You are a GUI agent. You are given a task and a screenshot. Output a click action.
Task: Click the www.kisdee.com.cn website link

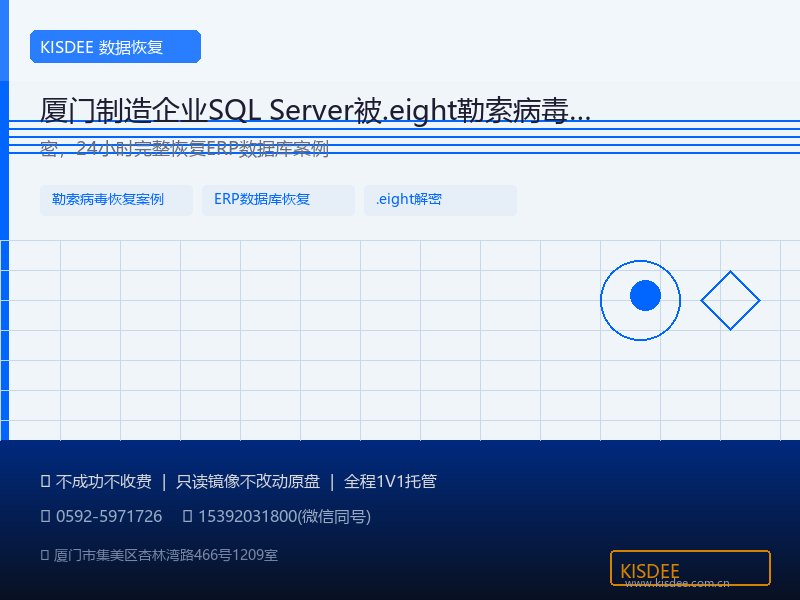[x=677, y=583]
